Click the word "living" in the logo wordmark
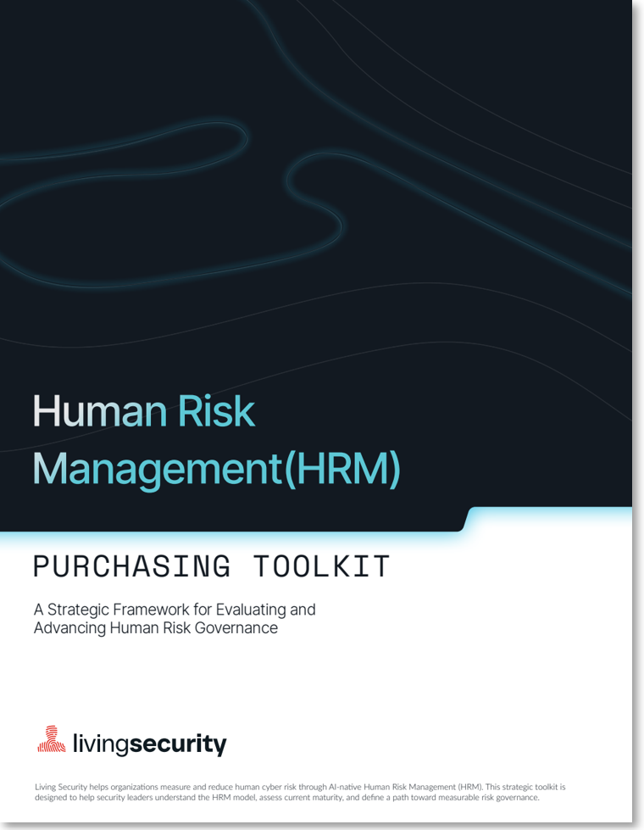 tap(106, 744)
